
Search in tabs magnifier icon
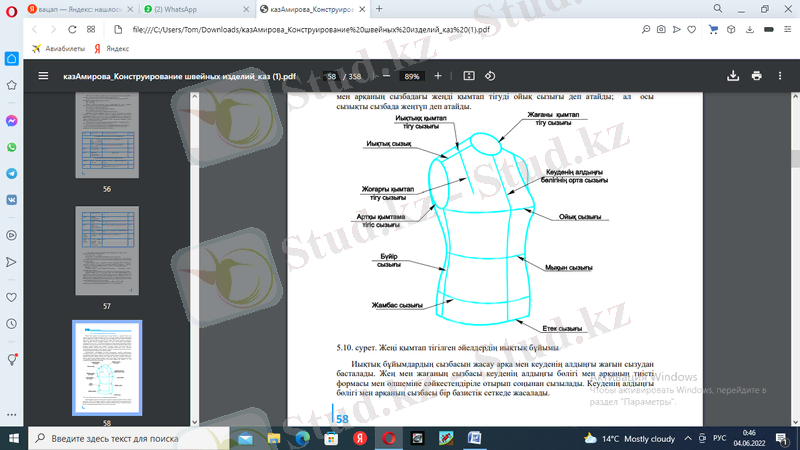(718, 9)
